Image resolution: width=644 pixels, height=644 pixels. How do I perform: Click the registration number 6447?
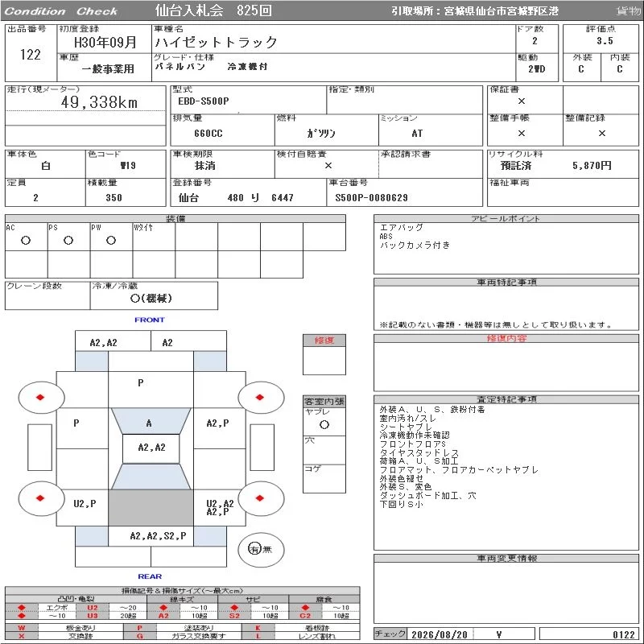point(283,198)
